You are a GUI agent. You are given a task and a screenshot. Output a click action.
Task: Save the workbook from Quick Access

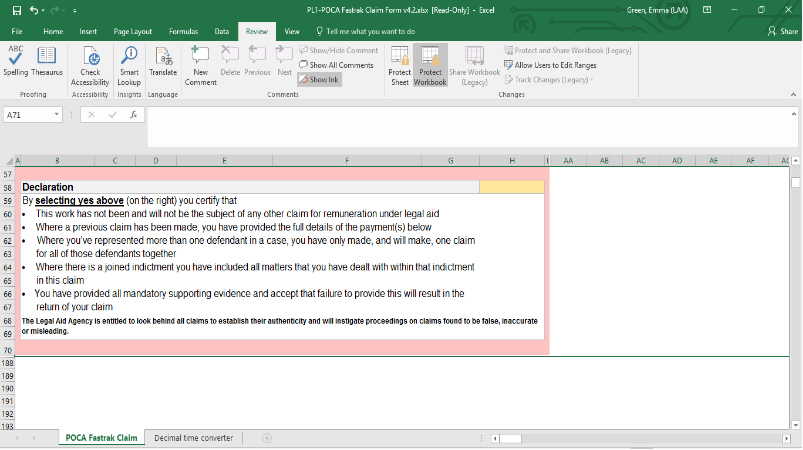tap(17, 10)
